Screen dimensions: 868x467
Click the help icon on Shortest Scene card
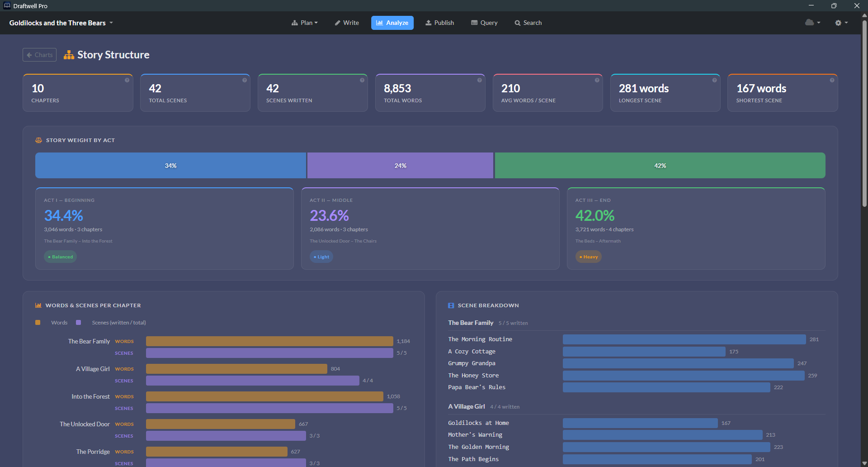pos(832,80)
